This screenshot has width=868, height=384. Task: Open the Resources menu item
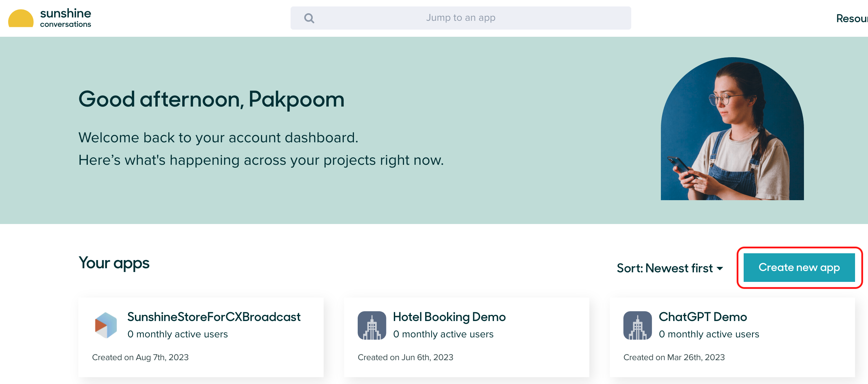click(852, 18)
